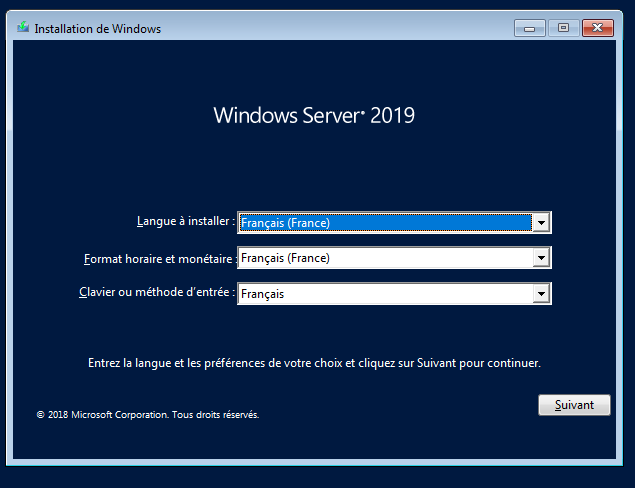Open Format horaire et monétaire dropdown arrow
Image resolution: width=635 pixels, height=488 pixels.
[541, 258]
